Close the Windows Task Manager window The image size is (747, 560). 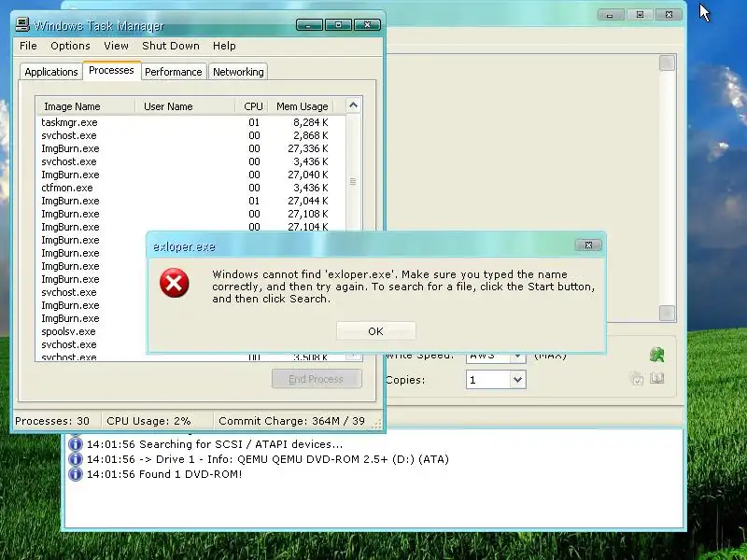pos(367,25)
